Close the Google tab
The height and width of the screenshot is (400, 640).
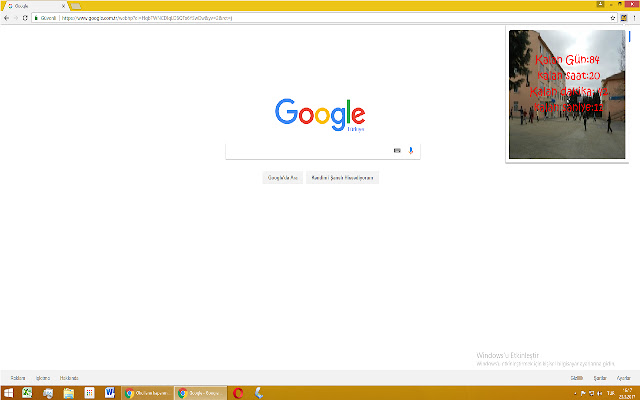[63, 6]
